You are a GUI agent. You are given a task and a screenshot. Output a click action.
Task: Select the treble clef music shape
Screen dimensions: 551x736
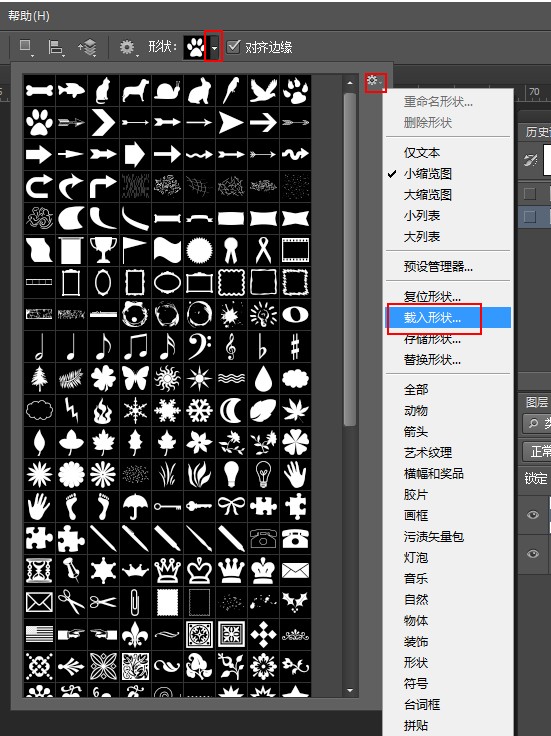tap(231, 346)
